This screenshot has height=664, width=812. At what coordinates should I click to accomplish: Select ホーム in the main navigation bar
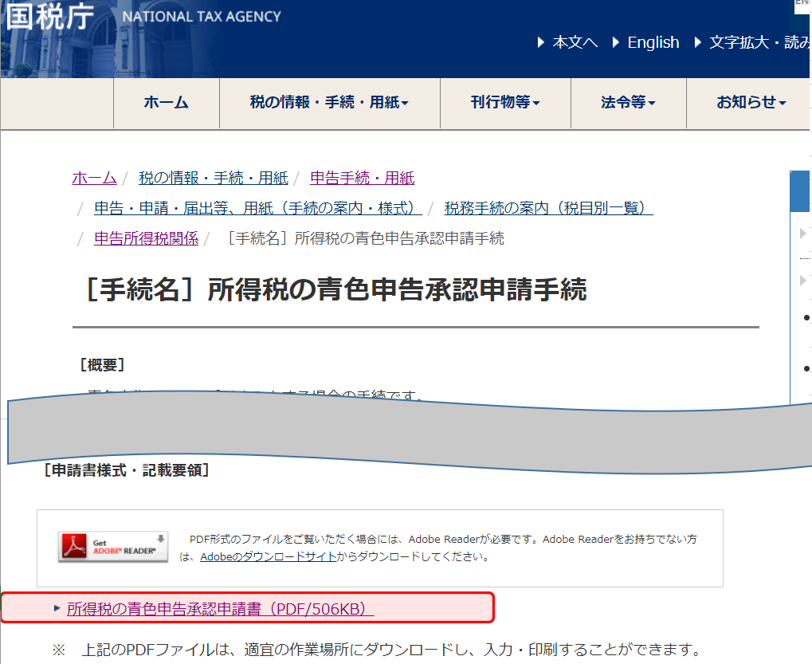(x=166, y=102)
